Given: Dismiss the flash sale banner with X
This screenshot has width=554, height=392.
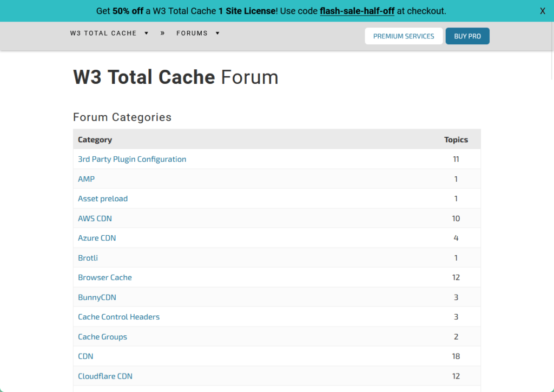Looking at the screenshot, I should 542,11.
